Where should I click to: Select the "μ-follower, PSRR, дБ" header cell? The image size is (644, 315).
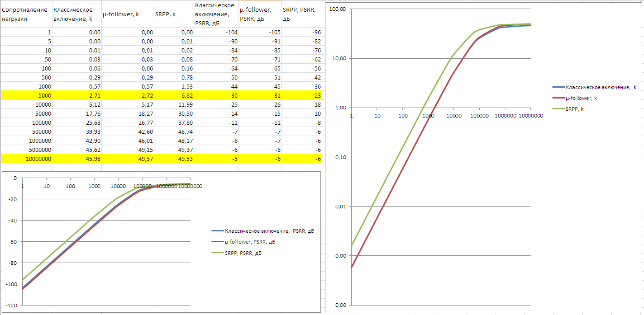tap(260, 14)
